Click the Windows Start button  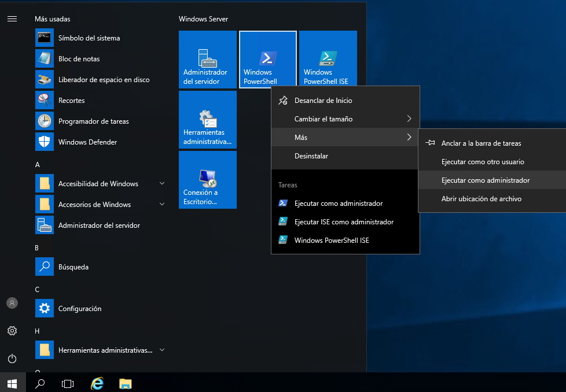tap(13, 384)
